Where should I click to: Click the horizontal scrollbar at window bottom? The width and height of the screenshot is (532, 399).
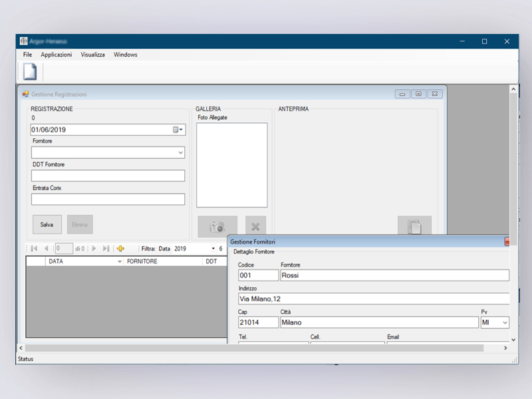pos(254,348)
